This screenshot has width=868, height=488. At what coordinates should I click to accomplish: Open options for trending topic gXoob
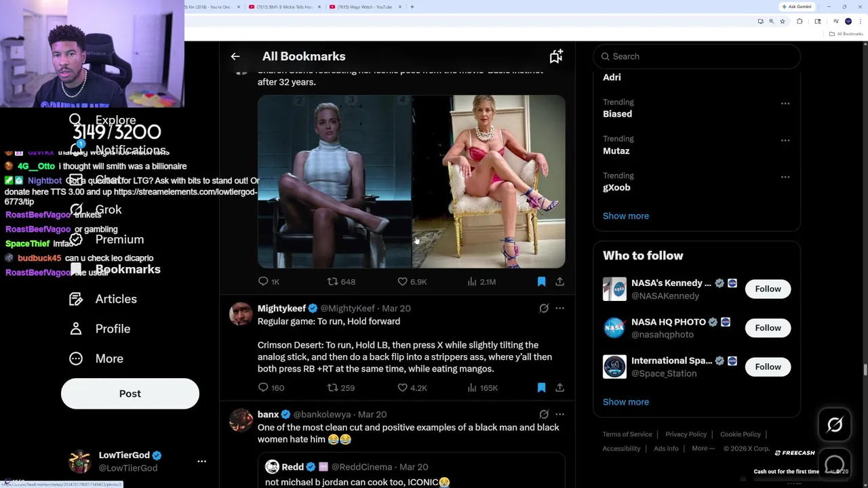[785, 177]
